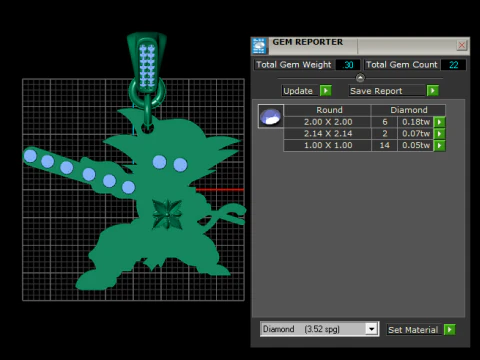Collapse the panel with the round up-arrow
This screenshot has height=360, width=480.
tap(360, 78)
